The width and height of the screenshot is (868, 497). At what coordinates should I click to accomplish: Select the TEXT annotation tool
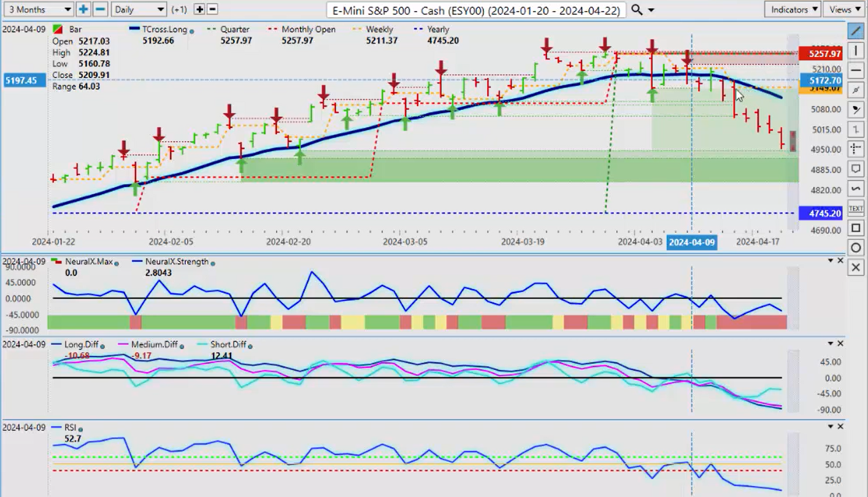[856, 209]
